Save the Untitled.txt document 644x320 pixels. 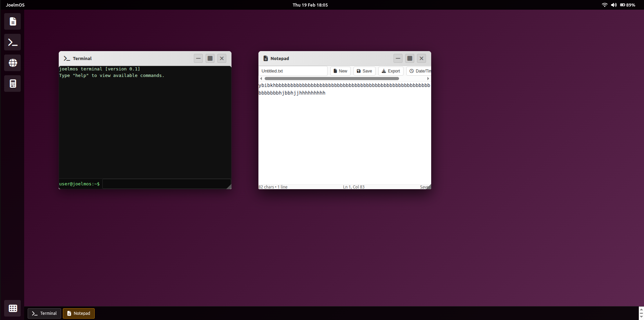364,71
